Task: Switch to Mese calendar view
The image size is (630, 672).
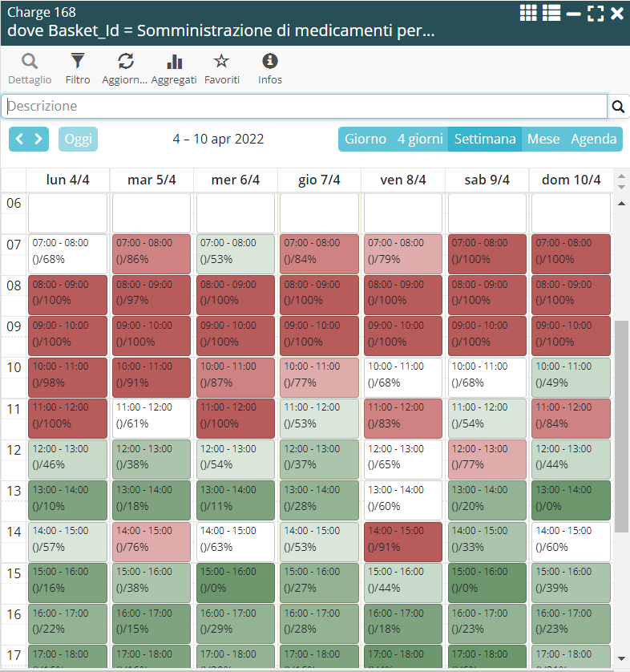Action: pos(543,139)
